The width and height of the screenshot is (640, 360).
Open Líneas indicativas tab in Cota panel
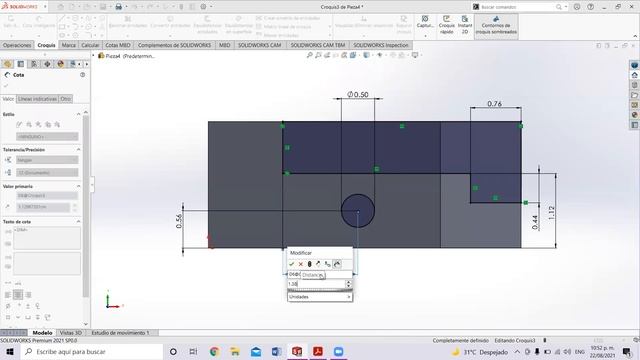coord(37,99)
